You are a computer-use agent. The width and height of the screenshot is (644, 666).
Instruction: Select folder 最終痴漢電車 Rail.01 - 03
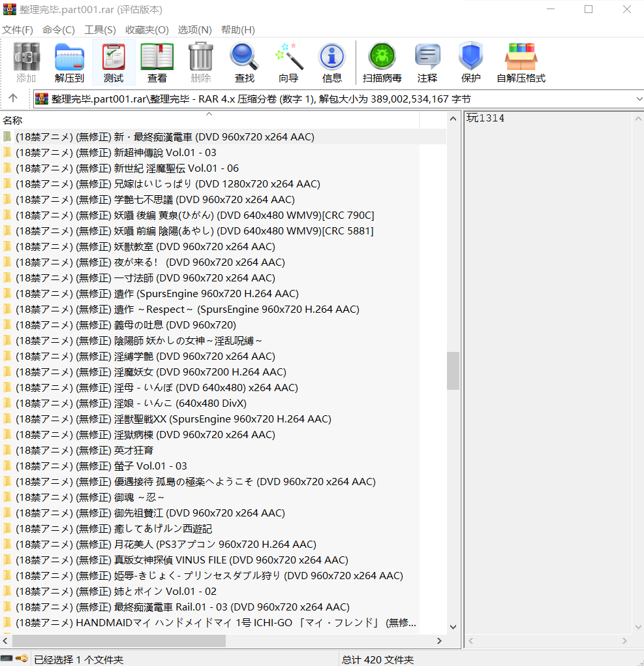tap(183, 607)
